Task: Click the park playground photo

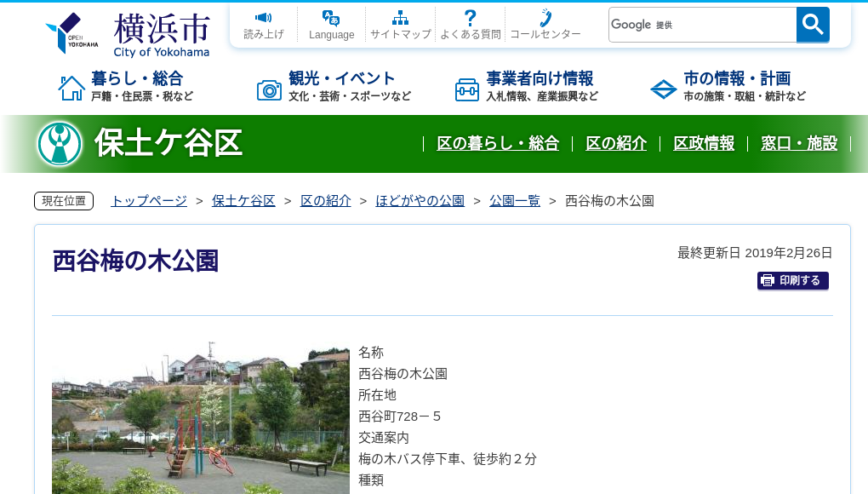Action: [x=201, y=417]
